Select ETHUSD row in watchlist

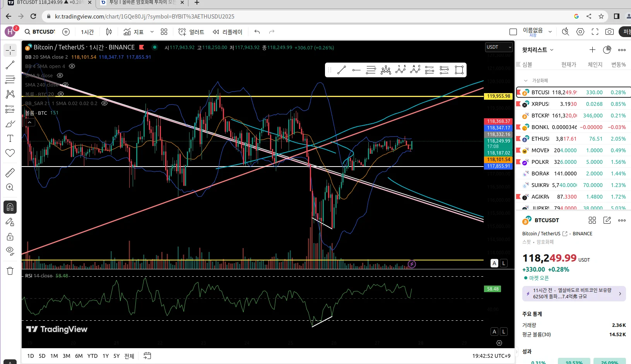[573, 139]
